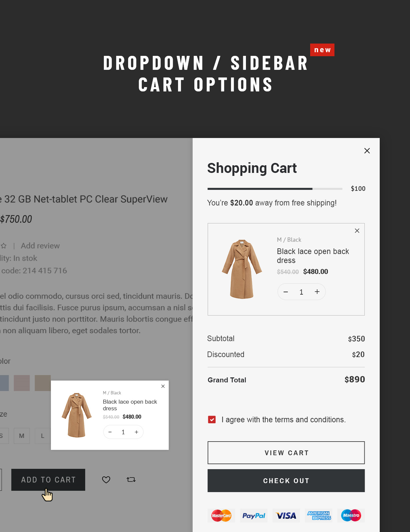Remove dress item from sidebar cart
This screenshot has width=410, height=532.
tap(357, 231)
